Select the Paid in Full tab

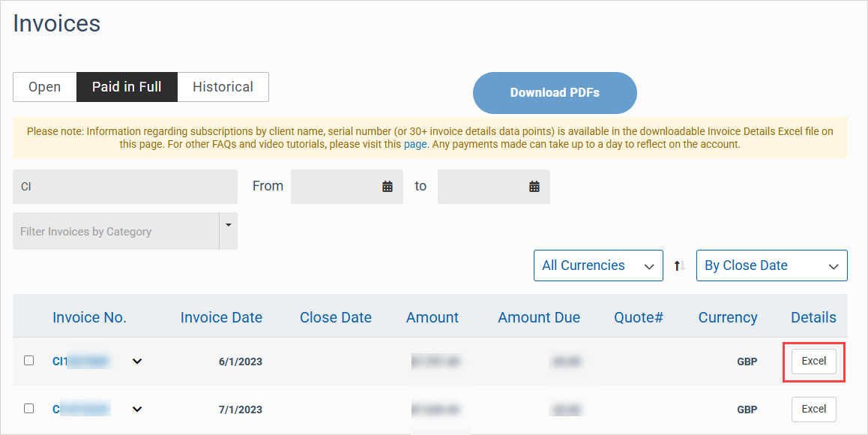click(127, 87)
